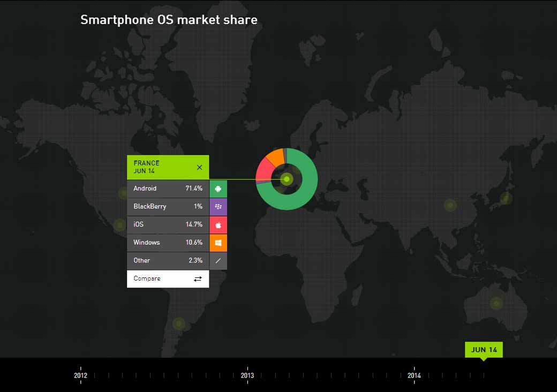557x392 pixels.
Task: Click the slash icon for the Other category
Action: 219,261
